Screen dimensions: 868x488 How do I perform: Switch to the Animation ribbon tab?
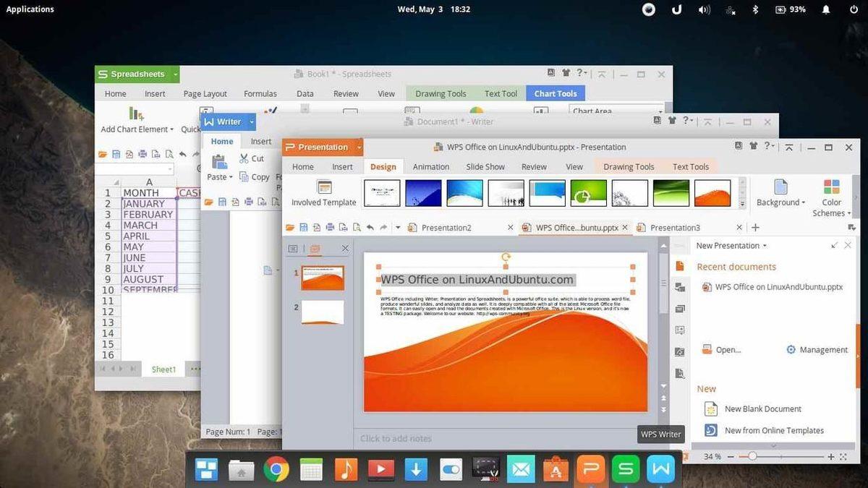430,166
